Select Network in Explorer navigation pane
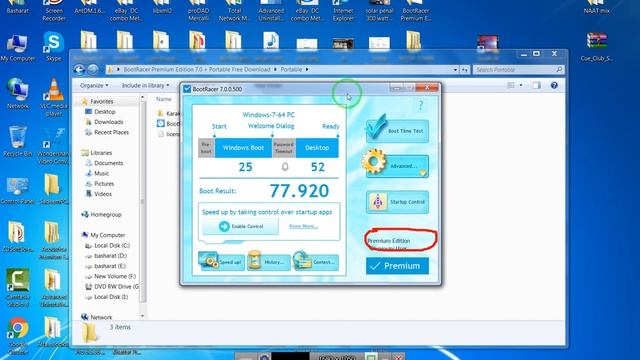Image resolution: width=640 pixels, height=360 pixels. pyautogui.click(x=101, y=317)
